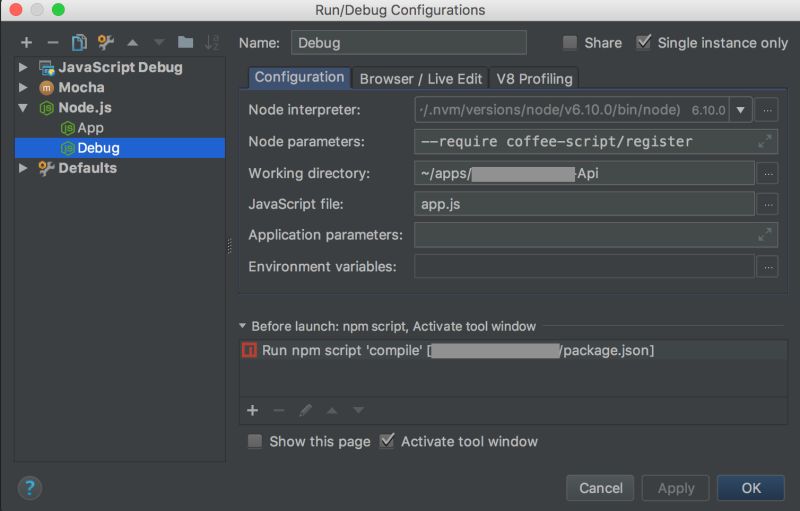Edit the selected before launch task
The width and height of the screenshot is (800, 511).
pyautogui.click(x=305, y=411)
